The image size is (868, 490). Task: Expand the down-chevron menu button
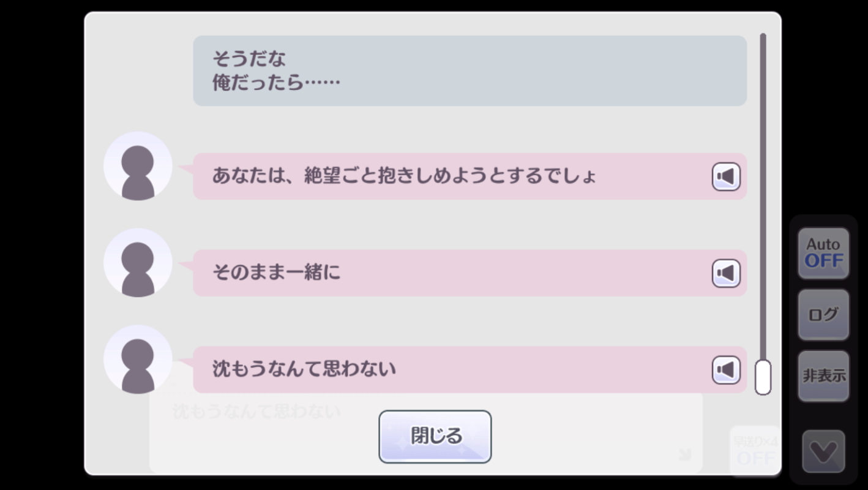[x=823, y=452]
